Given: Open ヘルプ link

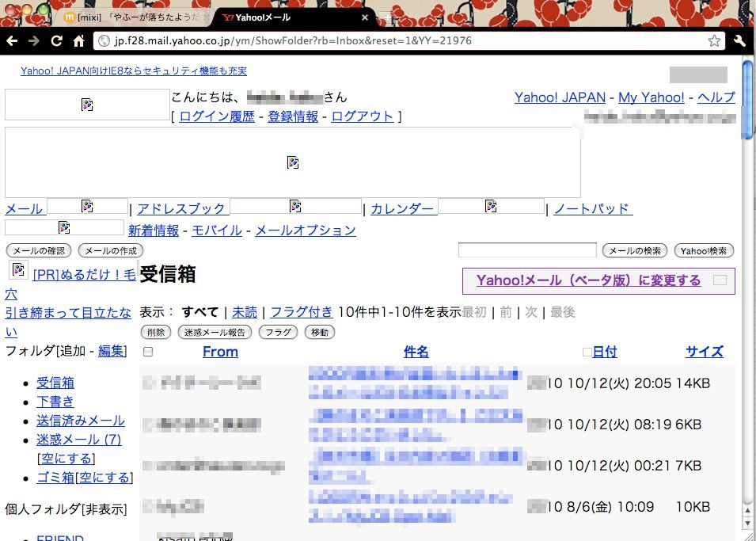Looking at the screenshot, I should pyautogui.click(x=716, y=97).
